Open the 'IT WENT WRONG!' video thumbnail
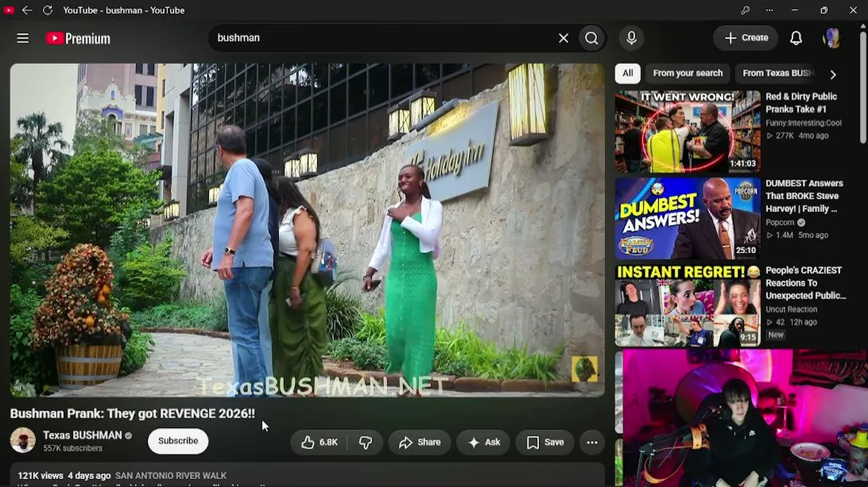The image size is (868, 487). click(688, 132)
